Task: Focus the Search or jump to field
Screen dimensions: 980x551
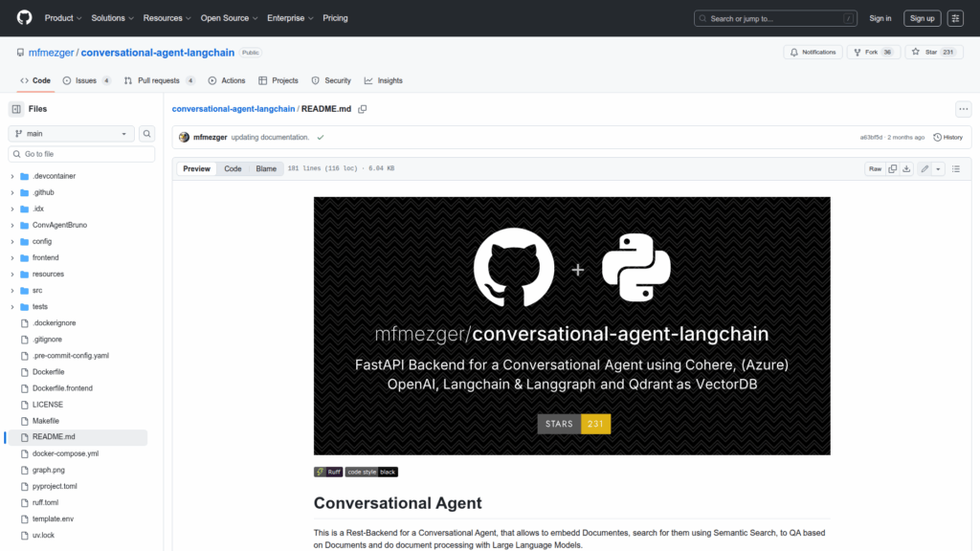Action: (x=775, y=19)
